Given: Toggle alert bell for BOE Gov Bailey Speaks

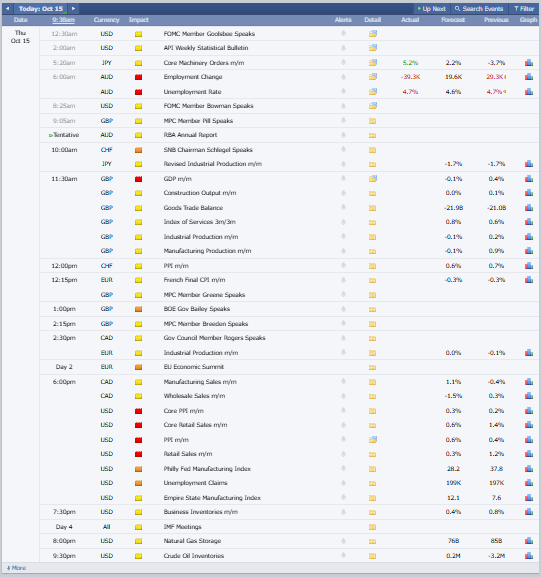Looking at the screenshot, I should click(x=343, y=309).
